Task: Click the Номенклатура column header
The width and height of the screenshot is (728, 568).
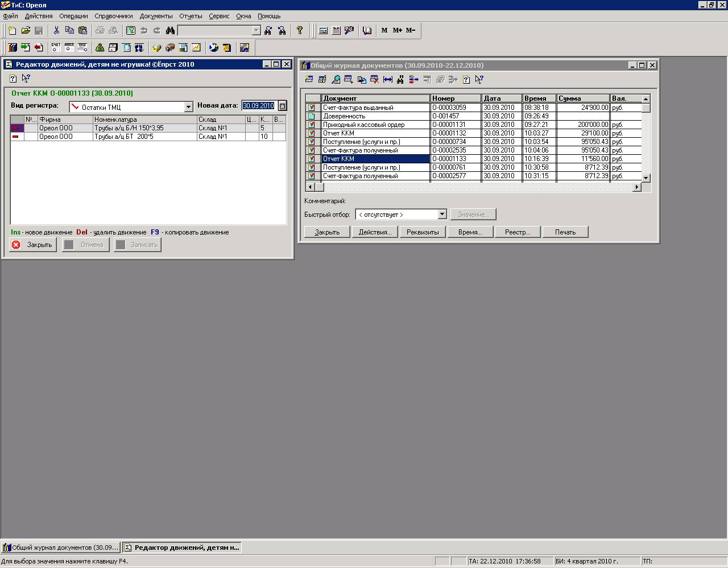Action: click(145, 120)
